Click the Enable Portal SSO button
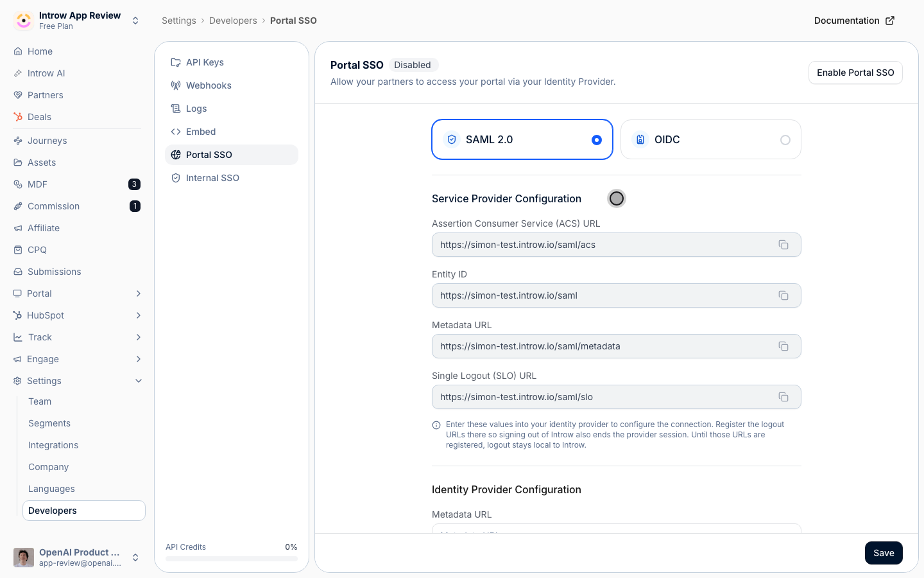This screenshot has width=924, height=578. (x=855, y=73)
